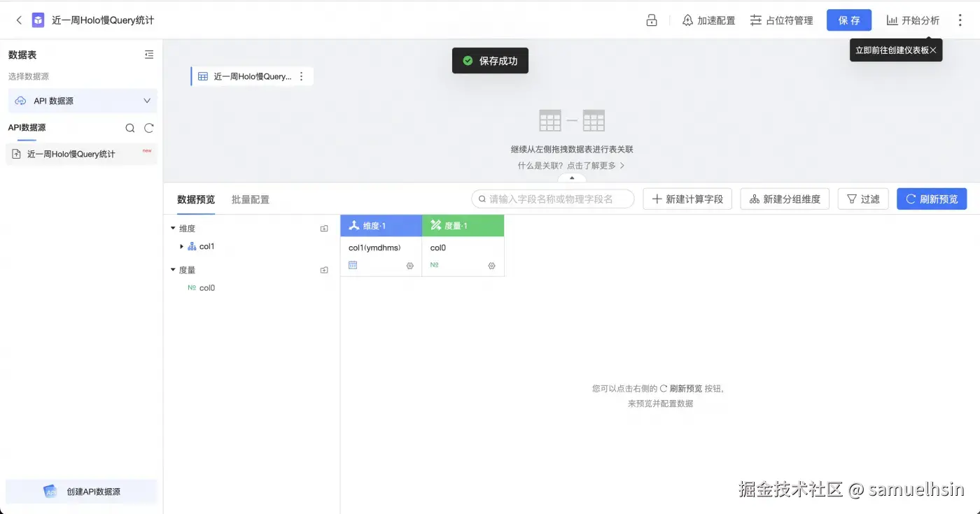Image resolution: width=980 pixels, height=514 pixels.
Task: Open the 过滤 filter button
Action: [x=863, y=199]
